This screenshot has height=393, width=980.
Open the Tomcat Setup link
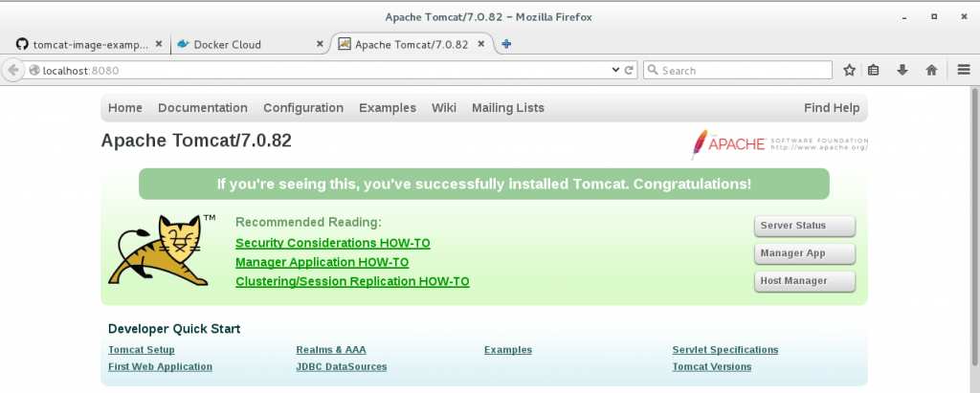142,350
